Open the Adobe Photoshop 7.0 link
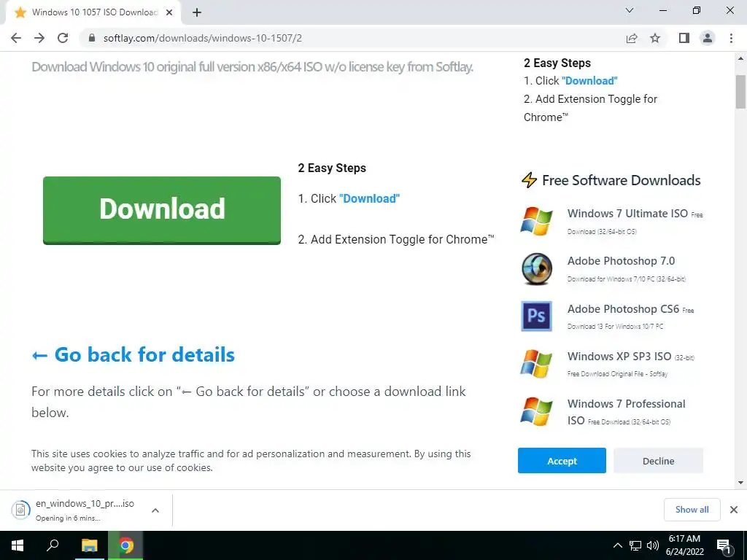This screenshot has width=747, height=560. (x=621, y=261)
